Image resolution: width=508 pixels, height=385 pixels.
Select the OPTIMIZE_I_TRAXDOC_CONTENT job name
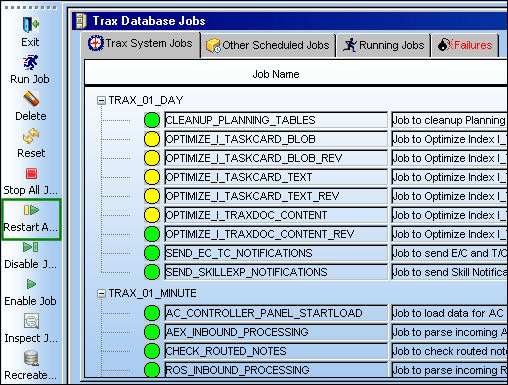point(276,215)
